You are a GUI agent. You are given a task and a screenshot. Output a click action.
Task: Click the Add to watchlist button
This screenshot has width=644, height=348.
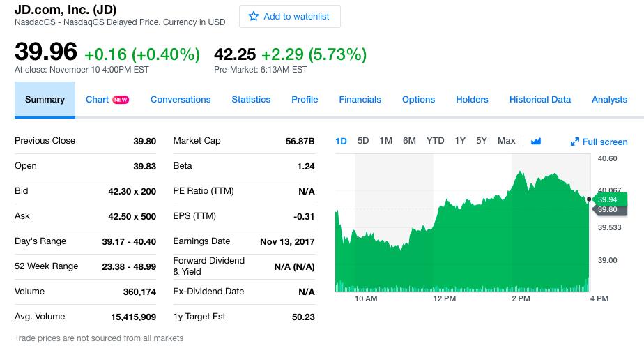point(289,16)
